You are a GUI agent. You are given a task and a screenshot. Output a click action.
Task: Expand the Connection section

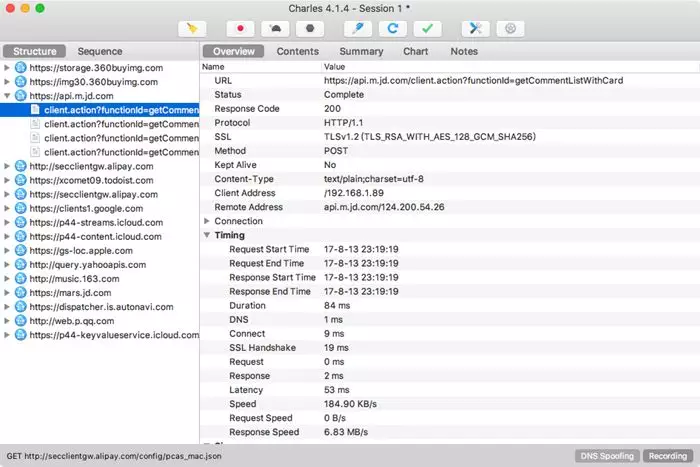(x=207, y=221)
